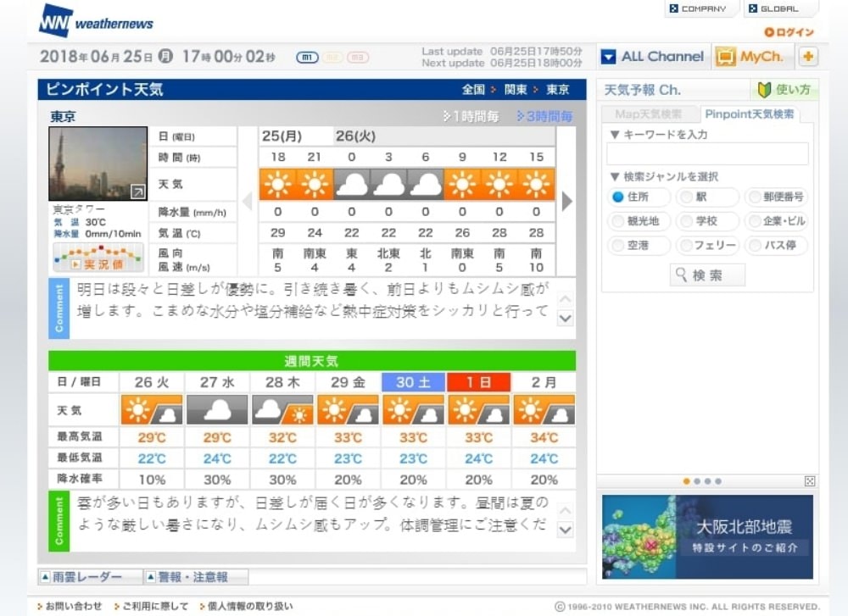
Task: Click the keyword input field
Action: click(x=707, y=154)
